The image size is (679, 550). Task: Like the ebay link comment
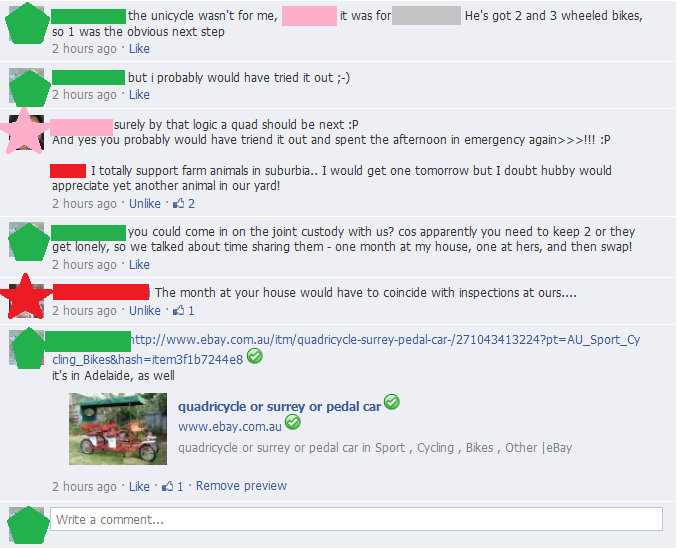point(139,486)
